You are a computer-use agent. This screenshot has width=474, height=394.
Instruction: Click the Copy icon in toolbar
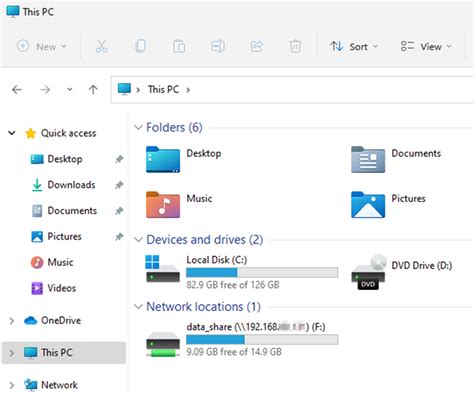pos(140,46)
